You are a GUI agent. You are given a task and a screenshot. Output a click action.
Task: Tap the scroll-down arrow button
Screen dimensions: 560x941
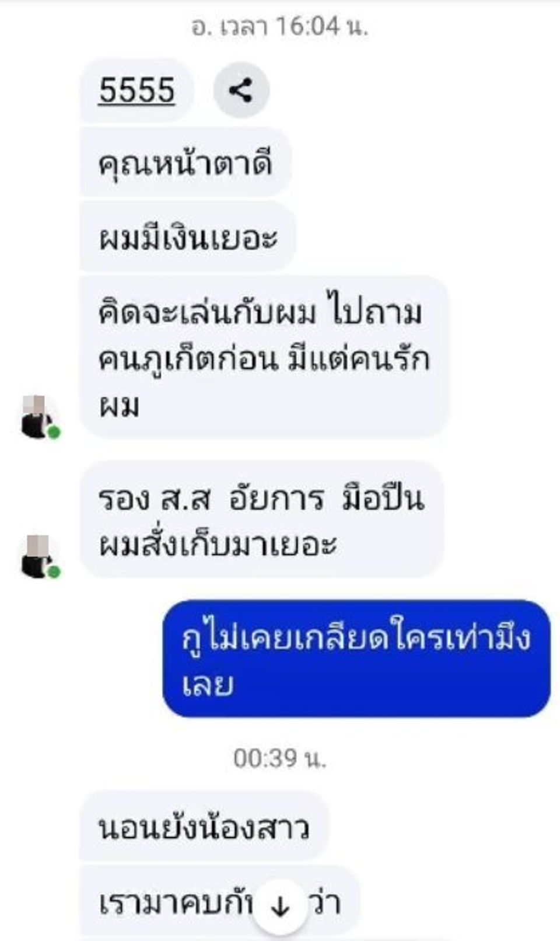(281, 905)
